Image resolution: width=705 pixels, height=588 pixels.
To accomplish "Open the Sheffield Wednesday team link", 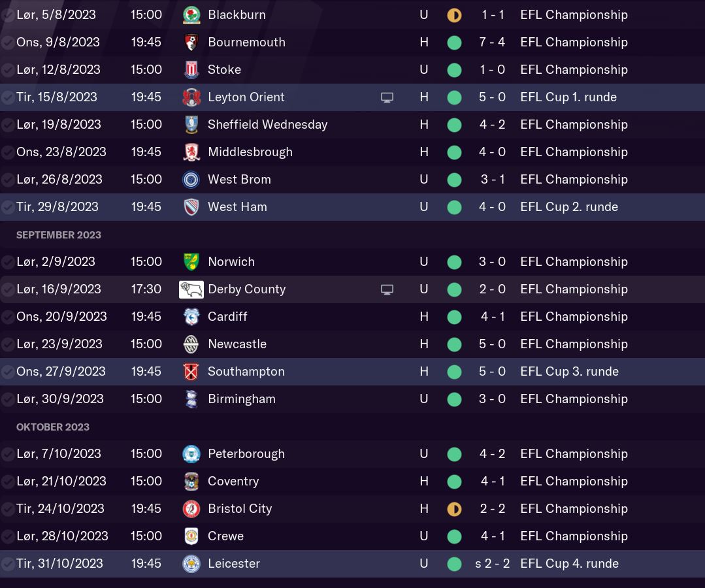I will coord(267,124).
